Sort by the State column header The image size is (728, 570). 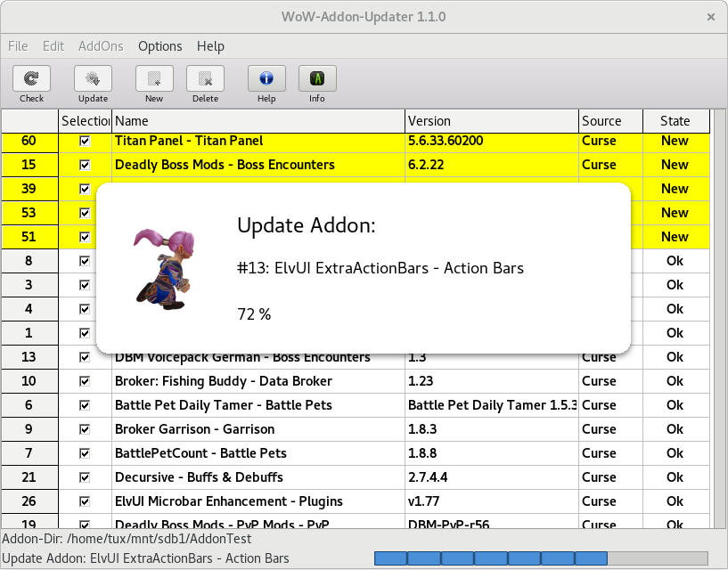tap(676, 121)
